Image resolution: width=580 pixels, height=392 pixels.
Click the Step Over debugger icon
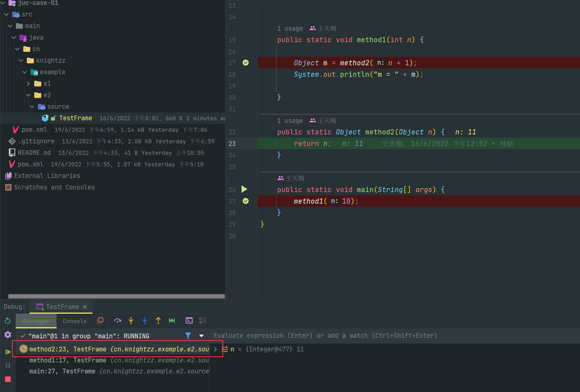coord(117,320)
